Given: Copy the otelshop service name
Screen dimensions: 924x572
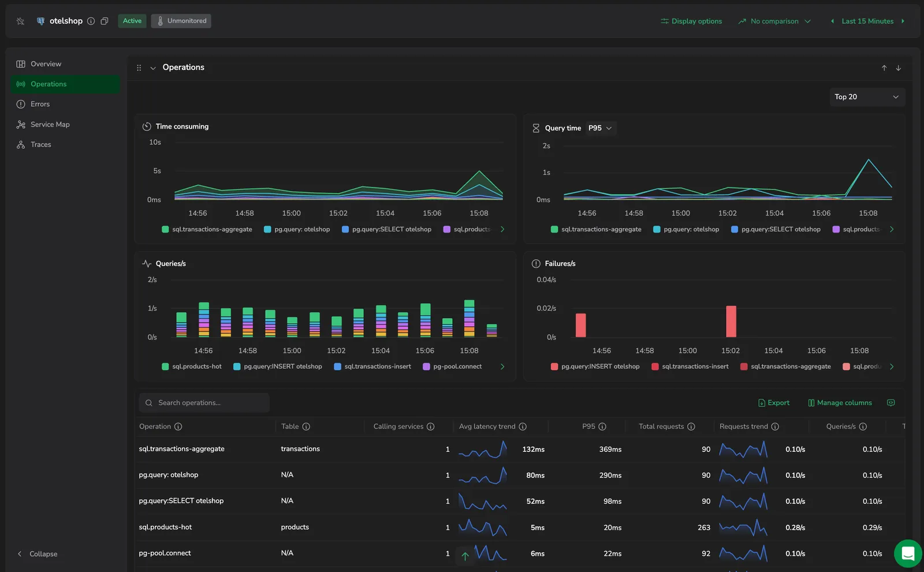Looking at the screenshot, I should pyautogui.click(x=105, y=21).
